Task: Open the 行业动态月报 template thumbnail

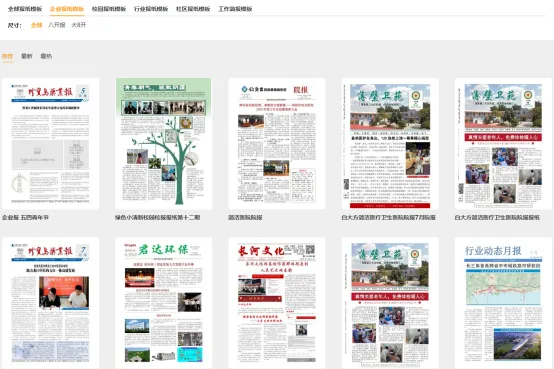Action: point(503,303)
